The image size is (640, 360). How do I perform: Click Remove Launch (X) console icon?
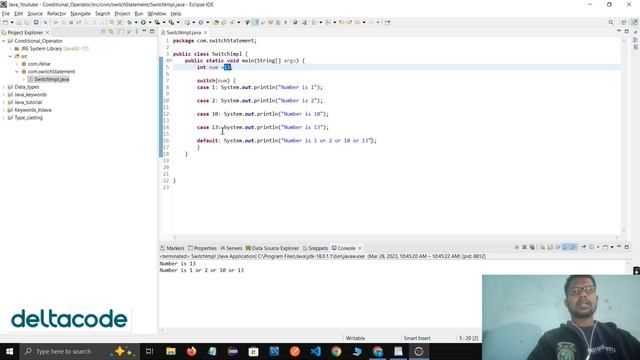[524, 247]
